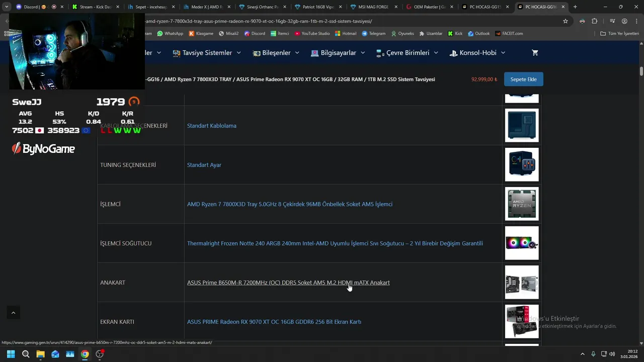This screenshot has width=644, height=362.
Task: Open the ASUS Prime B650M-R motherboard link
Action: click(288, 283)
